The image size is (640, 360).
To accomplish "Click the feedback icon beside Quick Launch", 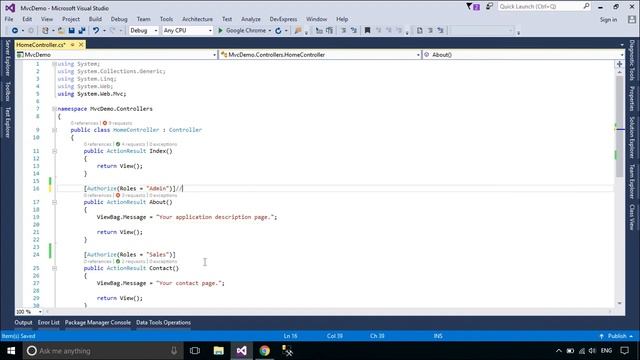I will tap(489, 7).
